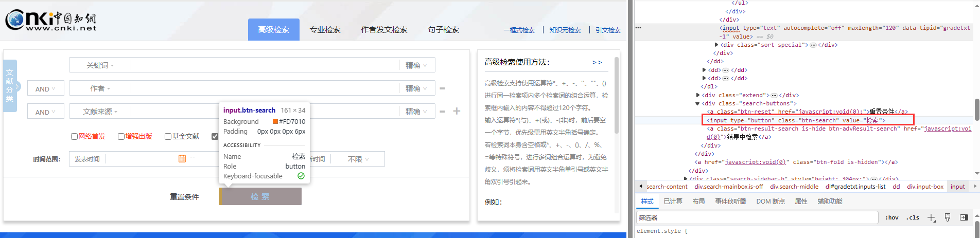Check the 增强出版 checkbox
Viewport: 980px width, 238px height.
click(121, 136)
